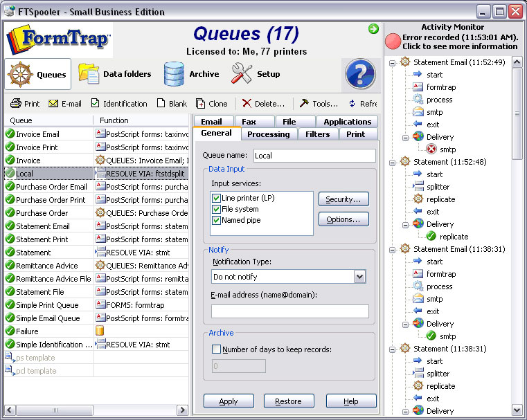
Task: Switch to the Filters tab
Action: (x=317, y=134)
